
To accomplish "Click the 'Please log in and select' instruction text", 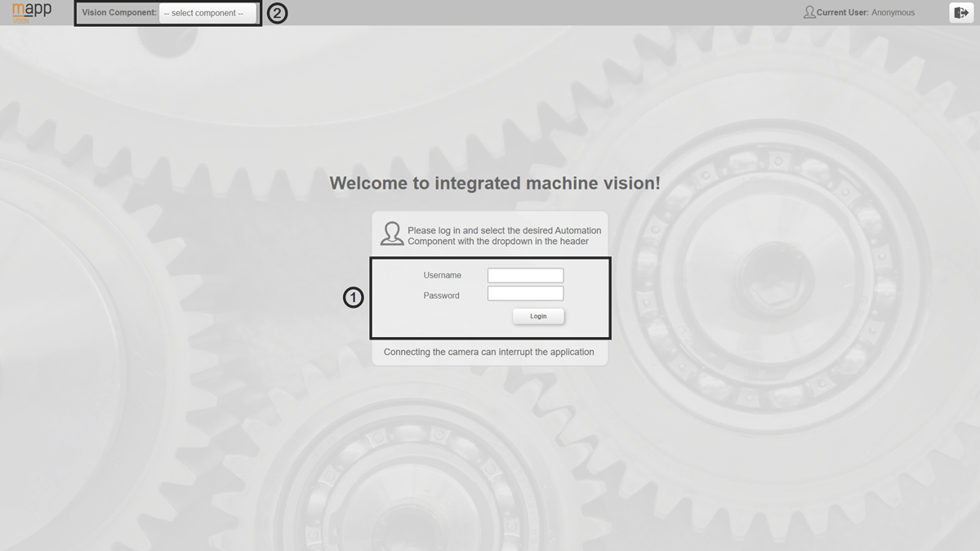I will (x=505, y=236).
